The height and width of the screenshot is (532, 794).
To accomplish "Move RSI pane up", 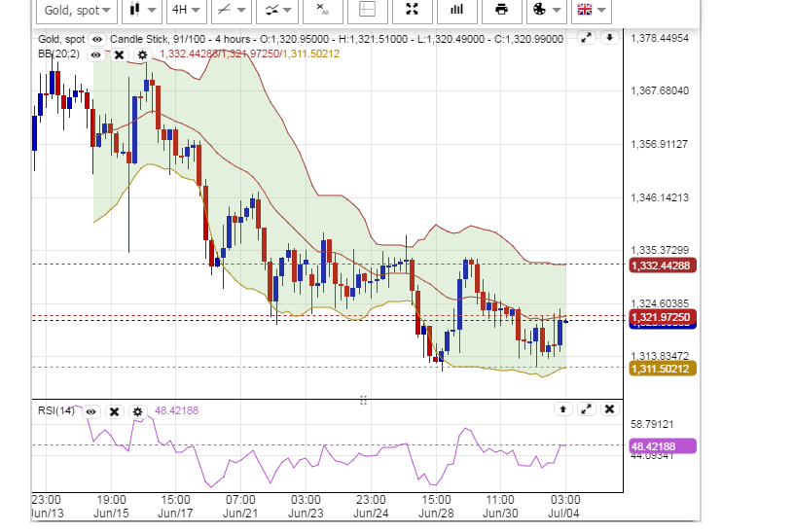I will (x=563, y=409).
